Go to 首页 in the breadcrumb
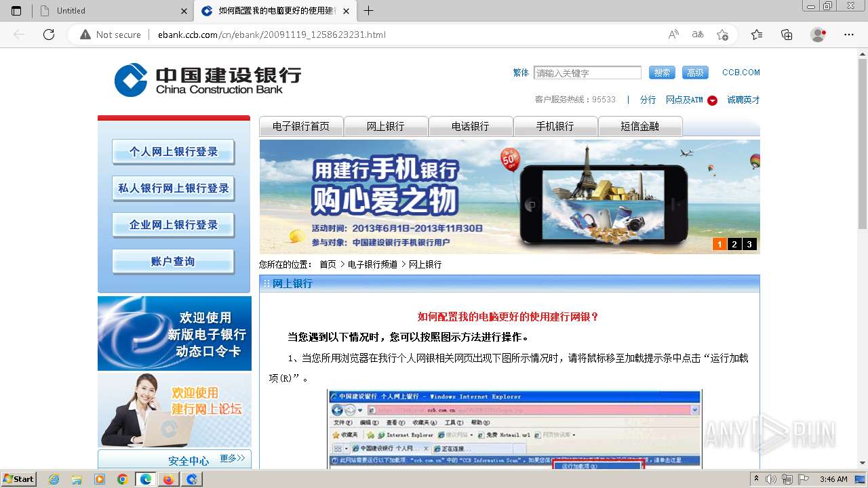The width and height of the screenshot is (868, 488). pos(328,264)
